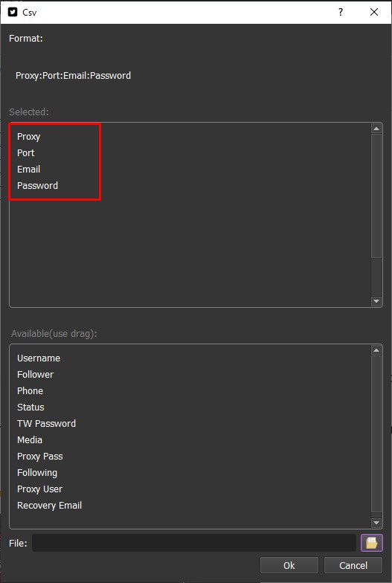Image resolution: width=392 pixels, height=583 pixels.
Task: Click the Cancel button
Action: click(x=353, y=565)
